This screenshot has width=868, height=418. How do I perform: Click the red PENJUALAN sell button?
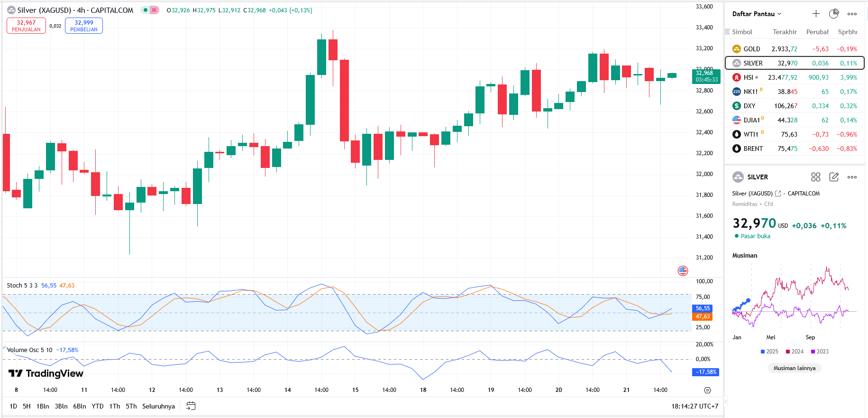26,26
